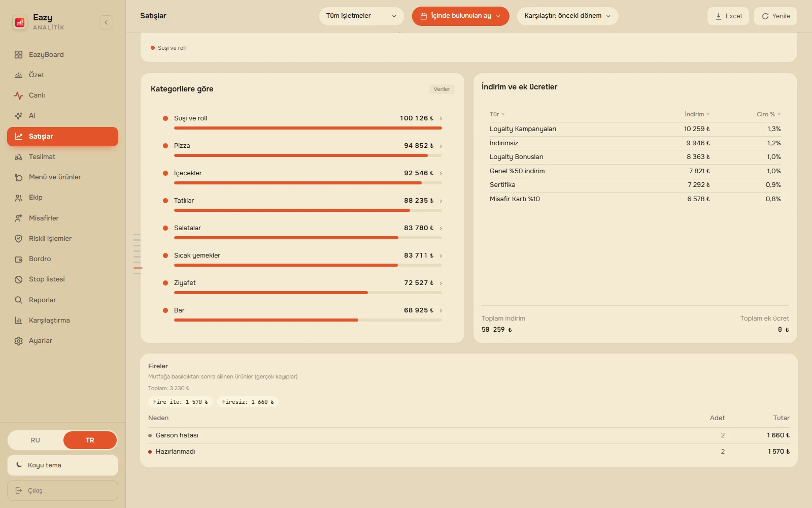Click the Eazy Analitik logo icon
Image resolution: width=812 pixels, height=508 pixels.
[x=20, y=22]
